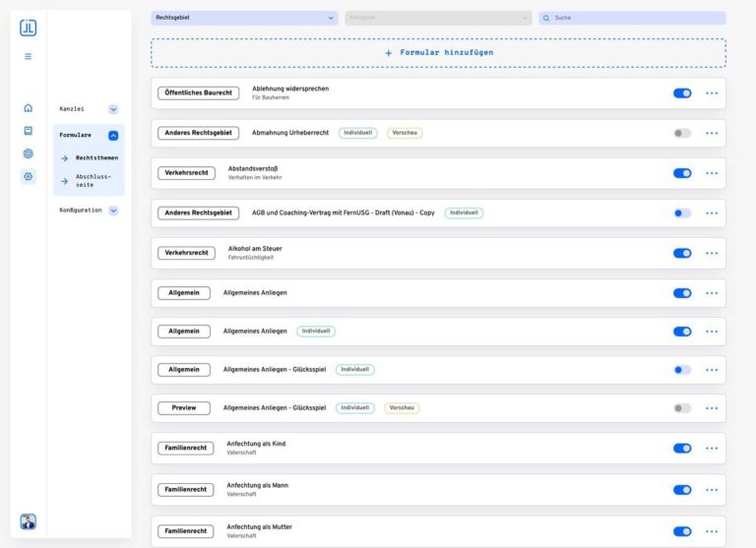Open three-dot menu for Alkohol am Steuer

tap(711, 253)
